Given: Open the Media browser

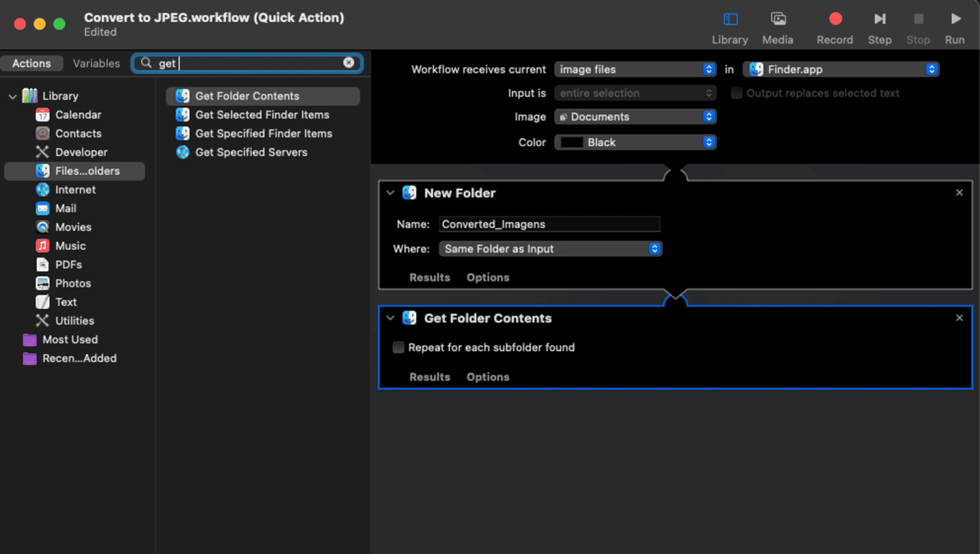Looking at the screenshot, I should click(x=777, y=26).
